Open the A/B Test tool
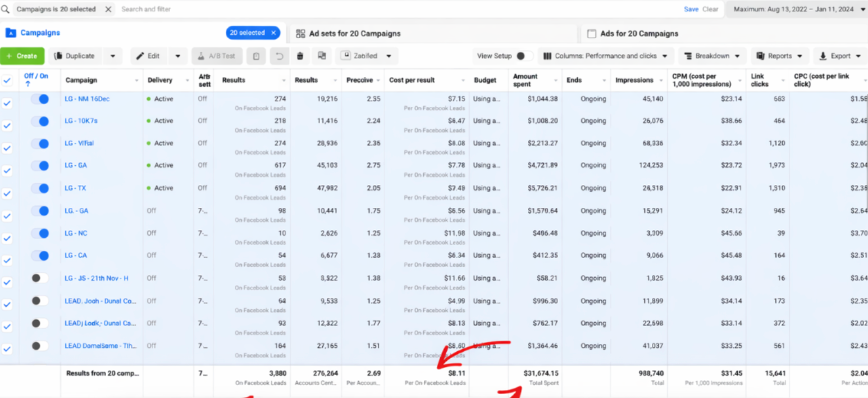Screen dimensions: 868x398 click(x=217, y=56)
